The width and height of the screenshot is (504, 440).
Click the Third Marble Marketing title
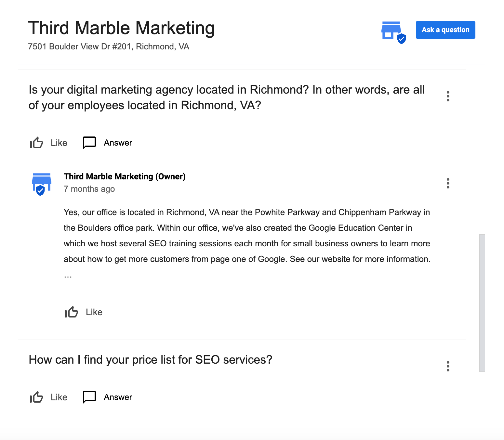coord(121,28)
